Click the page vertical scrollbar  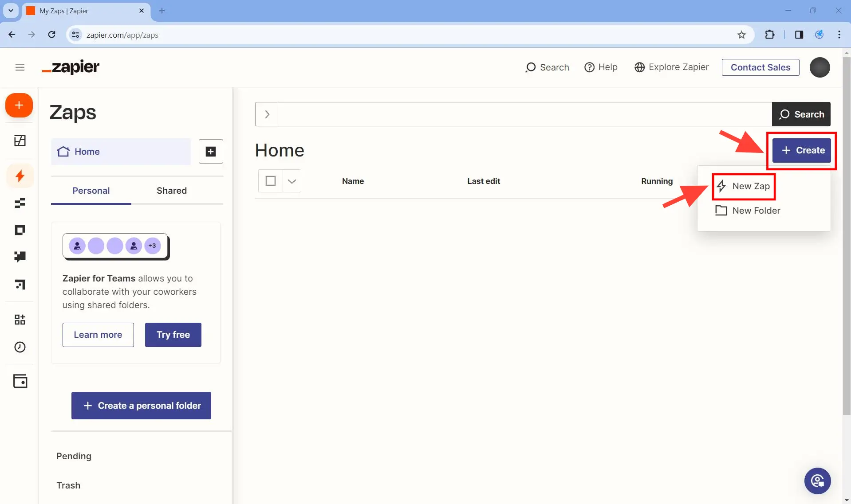pos(847,235)
